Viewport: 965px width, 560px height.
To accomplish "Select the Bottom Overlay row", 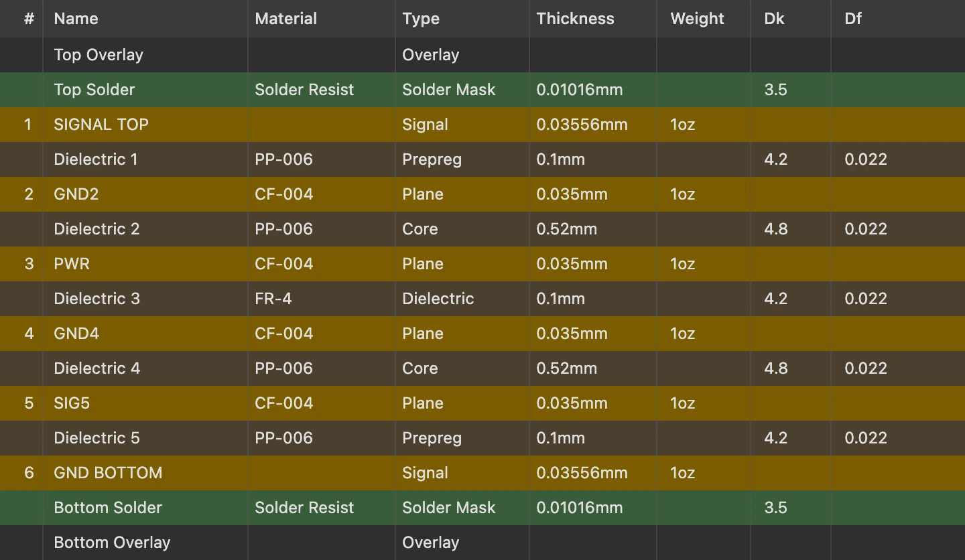I will (x=112, y=543).
